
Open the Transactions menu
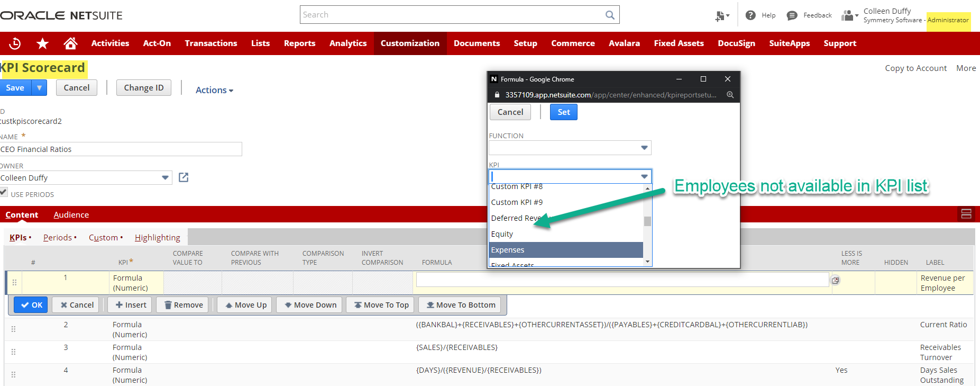(211, 43)
